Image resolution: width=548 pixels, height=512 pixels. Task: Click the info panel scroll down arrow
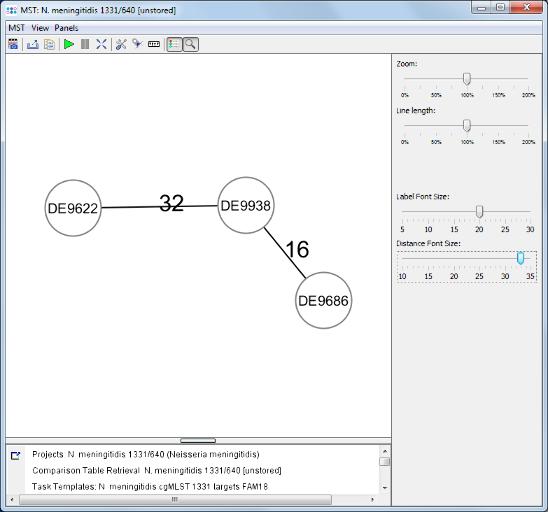point(384,488)
